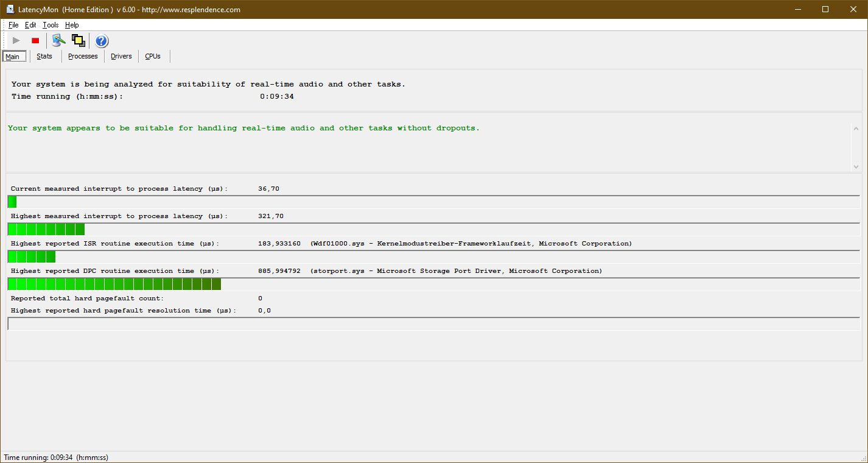Click the message box scroll-down arrow
The image size is (868, 463).
(x=856, y=166)
